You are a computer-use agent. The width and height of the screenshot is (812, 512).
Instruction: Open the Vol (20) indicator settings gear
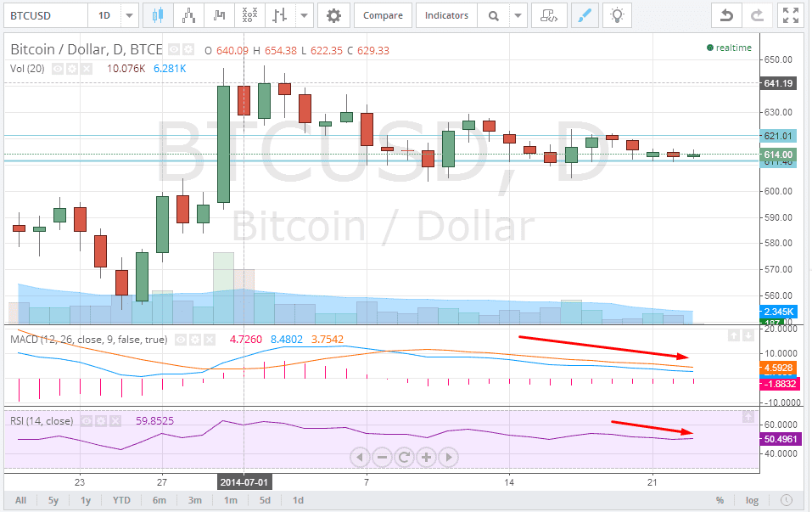tap(72, 69)
